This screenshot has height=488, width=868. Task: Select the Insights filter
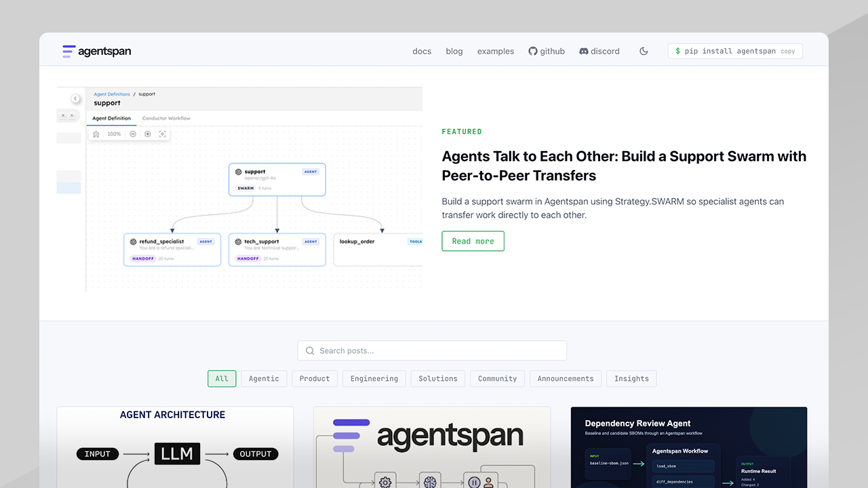pyautogui.click(x=631, y=378)
